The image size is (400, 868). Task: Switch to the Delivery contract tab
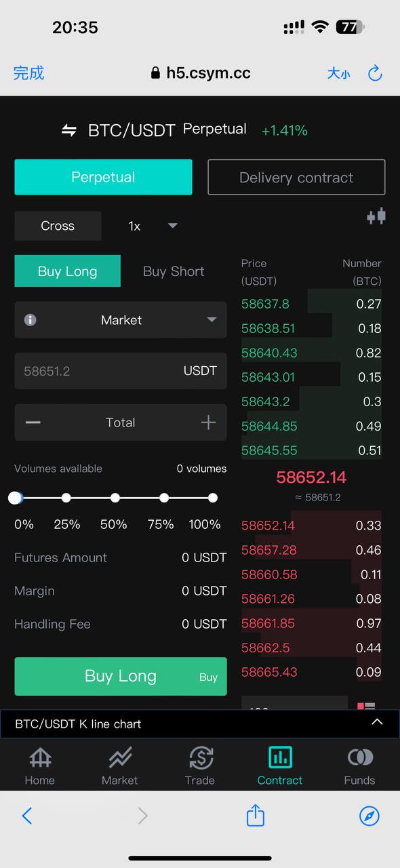click(296, 178)
